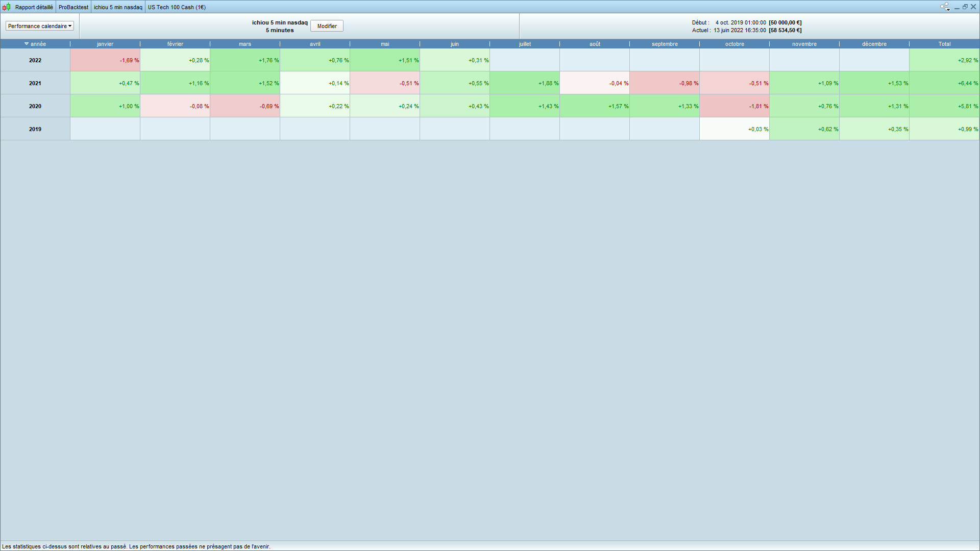980x551 pixels.
Task: Restore down the report window
Action: [x=965, y=7]
